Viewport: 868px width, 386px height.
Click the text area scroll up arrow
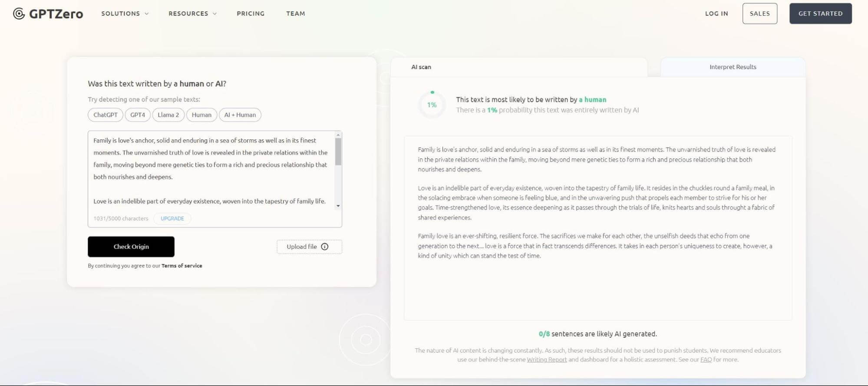(338, 135)
